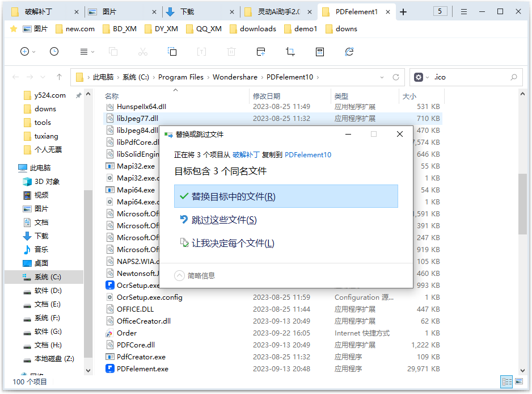Click the 破解补丁 source folder link
Screen dimensions: 532x394
(246, 155)
